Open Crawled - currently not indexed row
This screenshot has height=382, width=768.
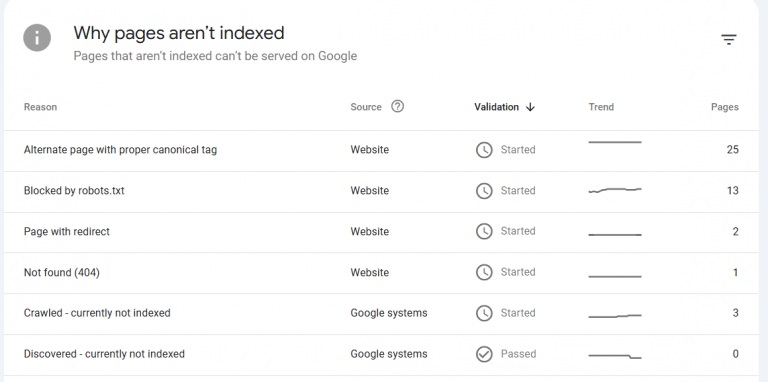pos(381,314)
